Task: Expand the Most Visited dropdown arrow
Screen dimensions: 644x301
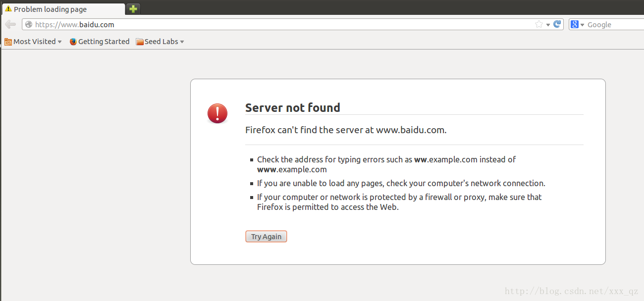Action: click(59, 42)
